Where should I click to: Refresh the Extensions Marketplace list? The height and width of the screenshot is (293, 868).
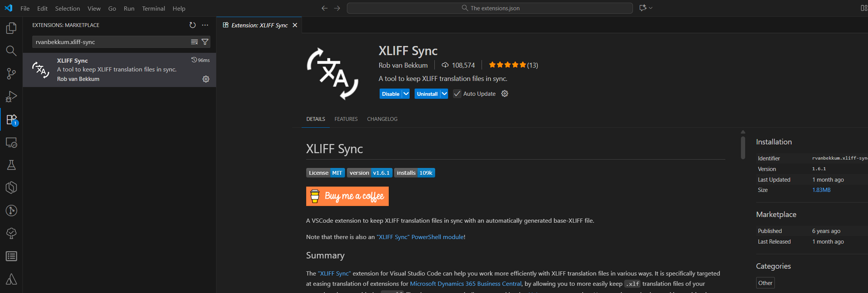point(192,25)
